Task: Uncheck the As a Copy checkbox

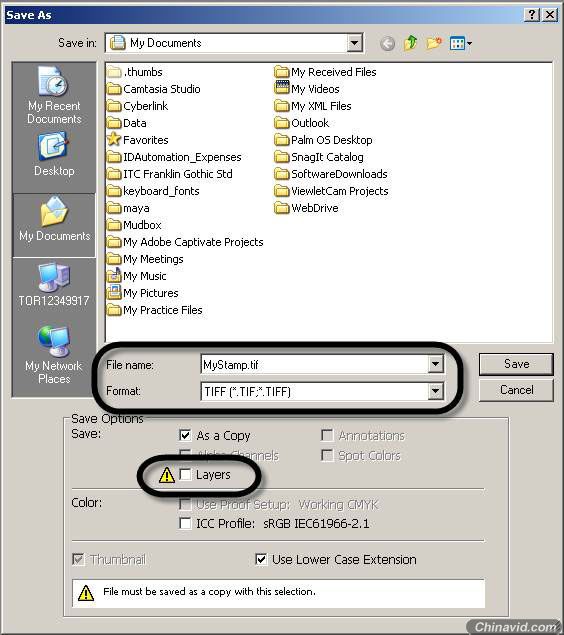Action: coord(185,435)
